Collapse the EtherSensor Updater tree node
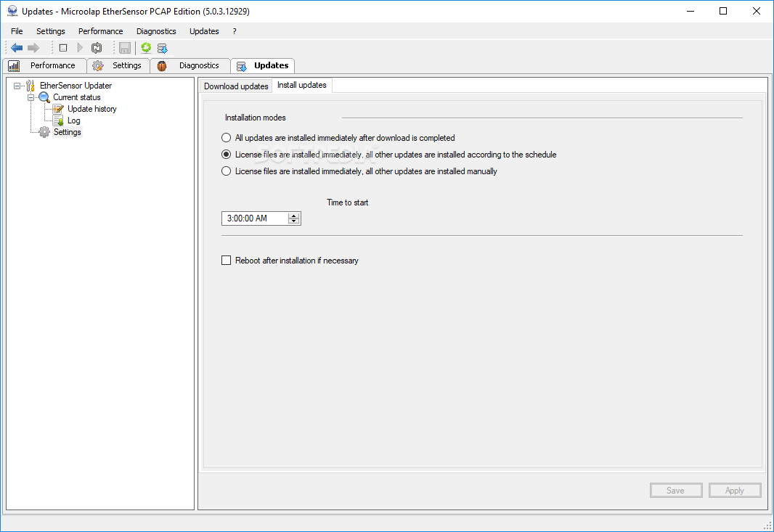 point(17,86)
